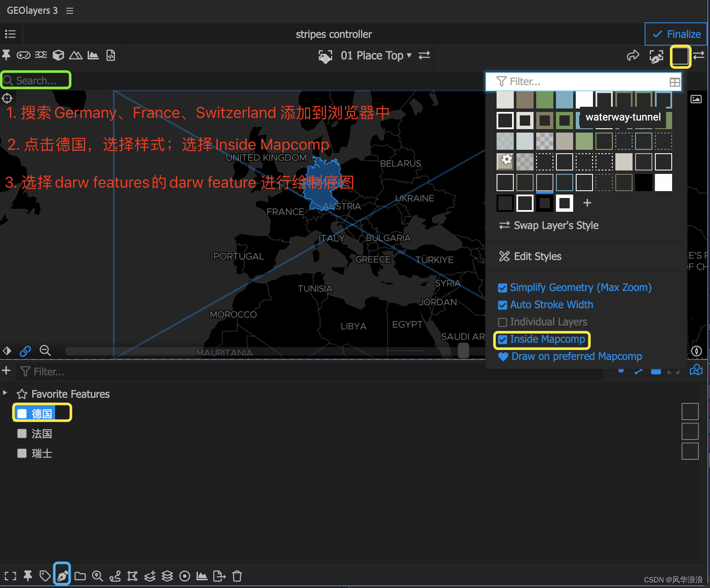Open Edit Styles
Image resolution: width=710 pixels, height=588 pixels.
tap(530, 257)
